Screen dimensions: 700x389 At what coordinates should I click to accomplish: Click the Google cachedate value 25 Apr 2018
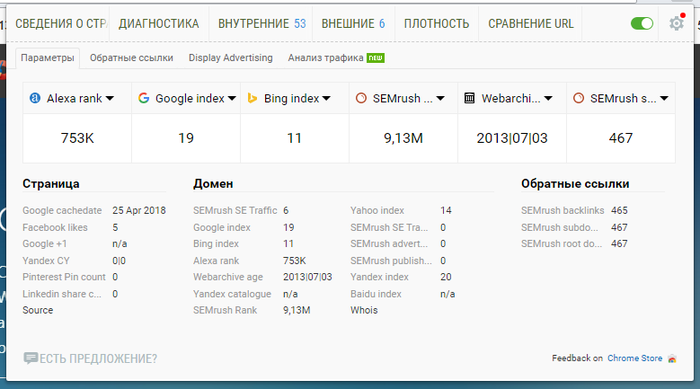pos(139,210)
